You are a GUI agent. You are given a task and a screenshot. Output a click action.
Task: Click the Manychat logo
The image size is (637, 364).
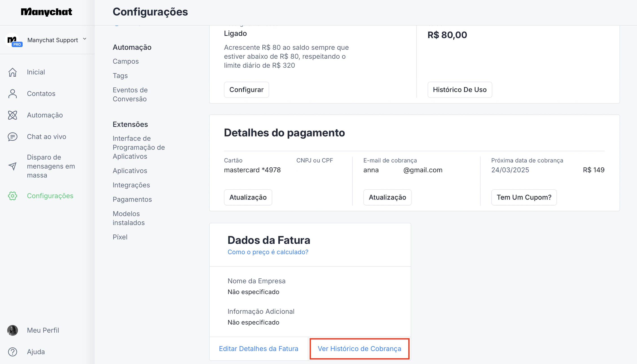46,12
